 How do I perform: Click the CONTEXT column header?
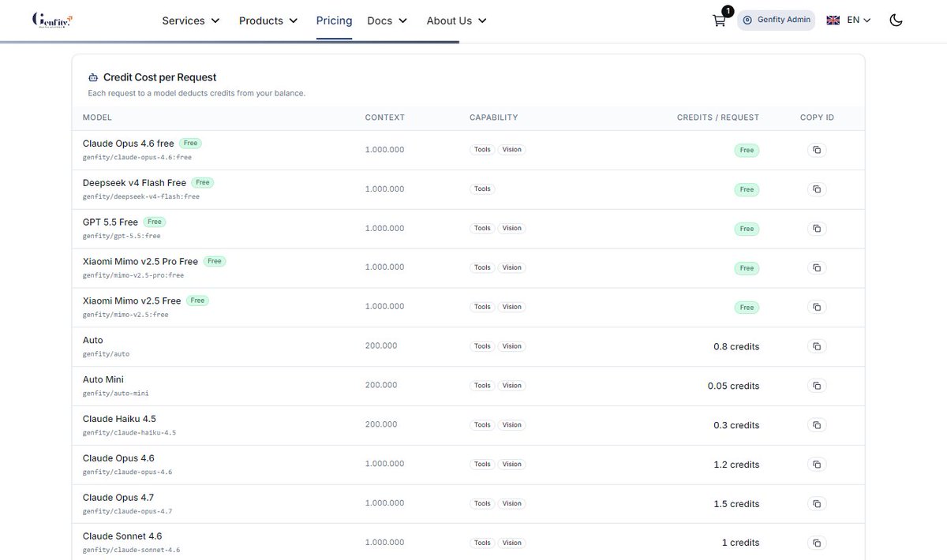click(384, 118)
